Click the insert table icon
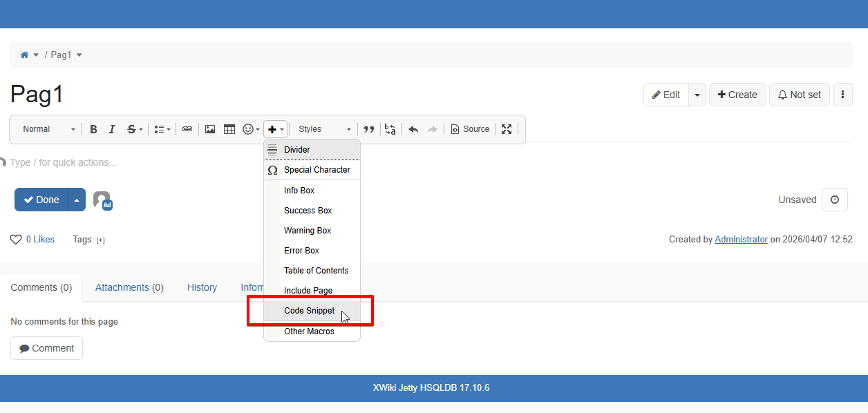 tap(229, 129)
